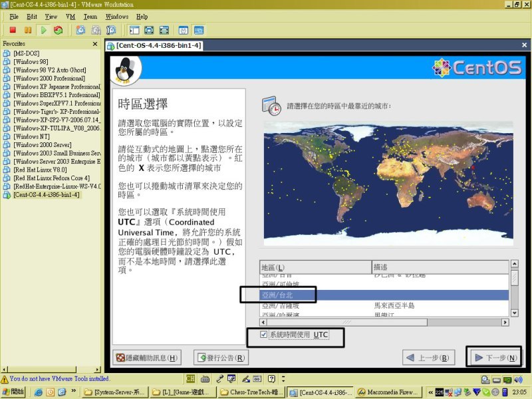Screen dimensions: 532x399
Task: Open the Macromedia Fireworks taskbar item
Action: tap(389, 392)
